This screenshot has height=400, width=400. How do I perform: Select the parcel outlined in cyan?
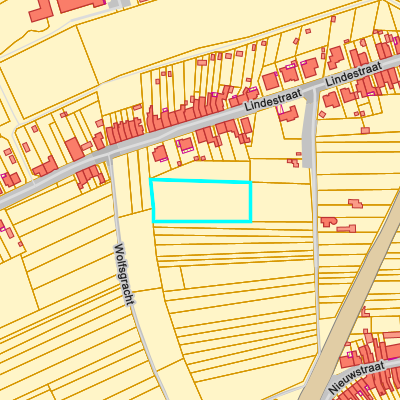201,201
